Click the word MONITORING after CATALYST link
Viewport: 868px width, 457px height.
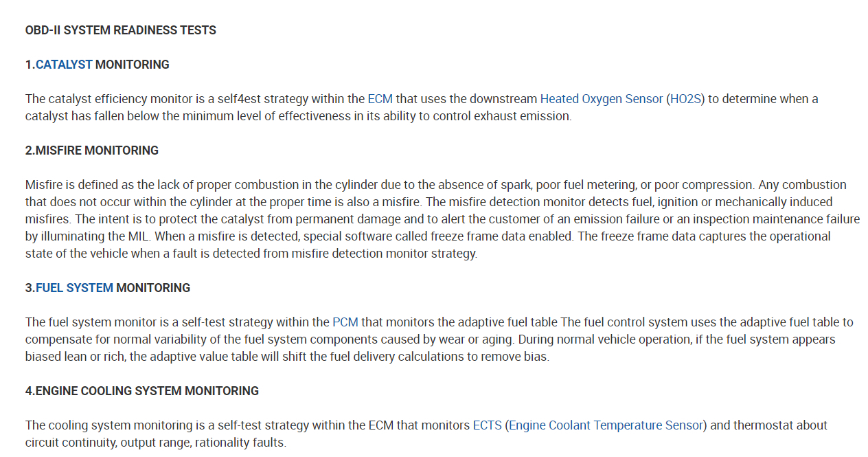click(x=132, y=65)
